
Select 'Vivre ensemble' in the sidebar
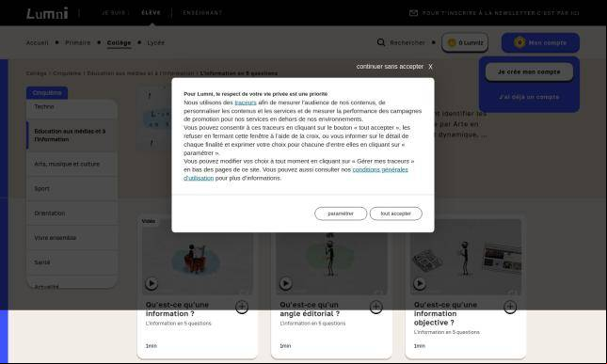72,238
